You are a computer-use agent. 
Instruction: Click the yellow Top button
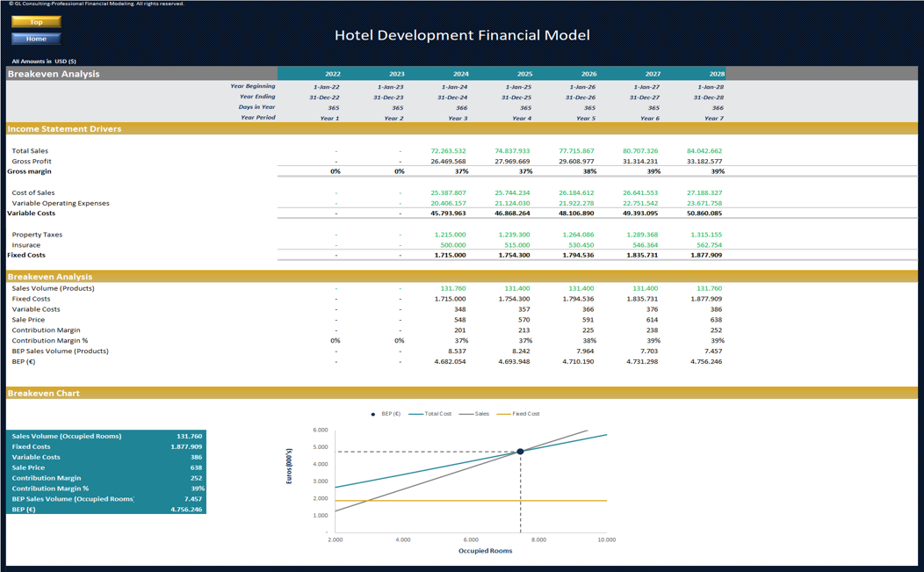[x=36, y=22]
